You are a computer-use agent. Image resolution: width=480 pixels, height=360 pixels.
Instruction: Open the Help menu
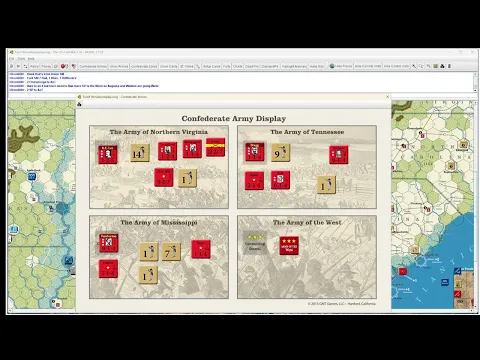pyautogui.click(x=31, y=59)
